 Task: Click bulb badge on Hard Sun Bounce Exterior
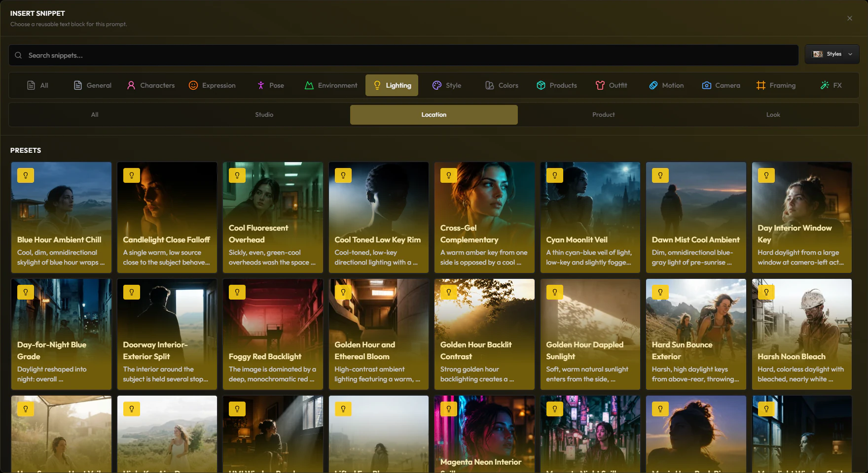pyautogui.click(x=660, y=292)
